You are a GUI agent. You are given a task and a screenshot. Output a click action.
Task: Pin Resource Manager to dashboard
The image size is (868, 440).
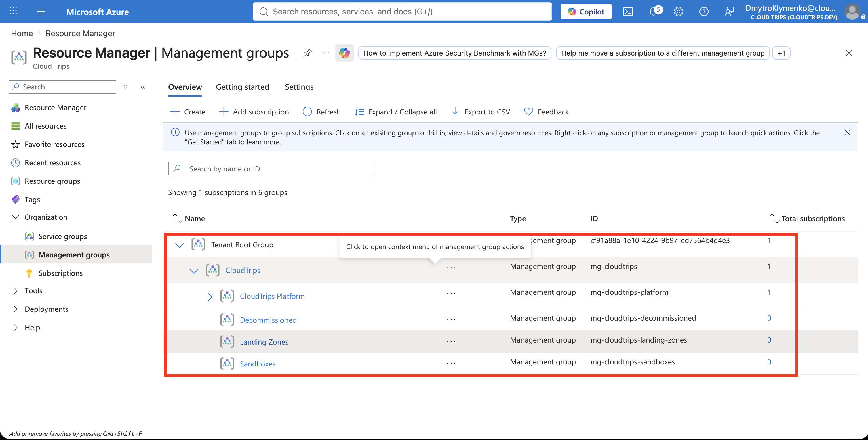tap(307, 53)
